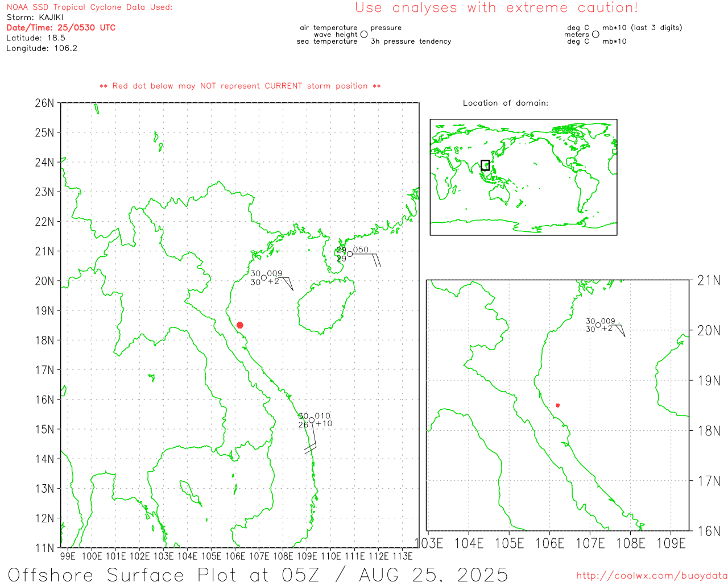Click 103E label on zoomed map axis

pyautogui.click(x=429, y=543)
